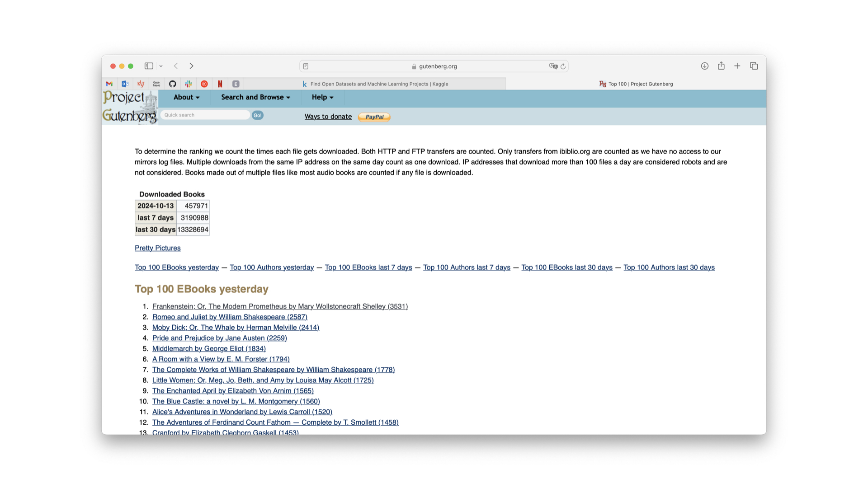Open The Blue Castle link
The height and width of the screenshot is (488, 868).
236,401
